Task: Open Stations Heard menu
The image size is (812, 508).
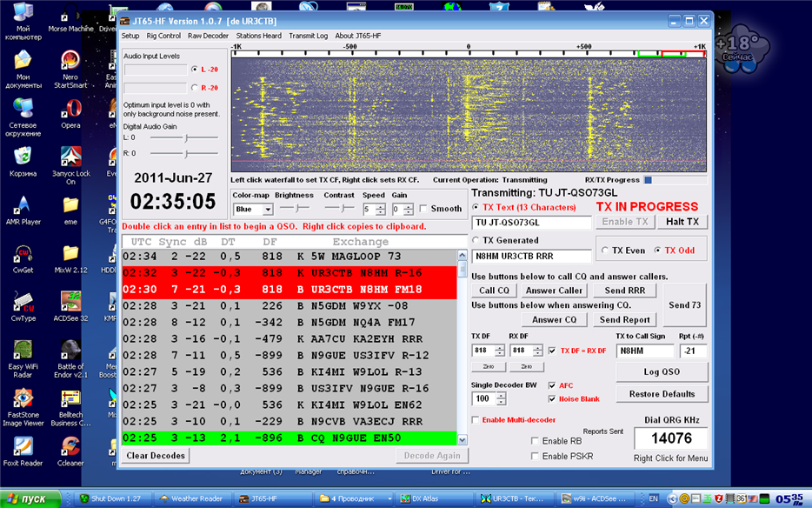Action: click(x=258, y=36)
